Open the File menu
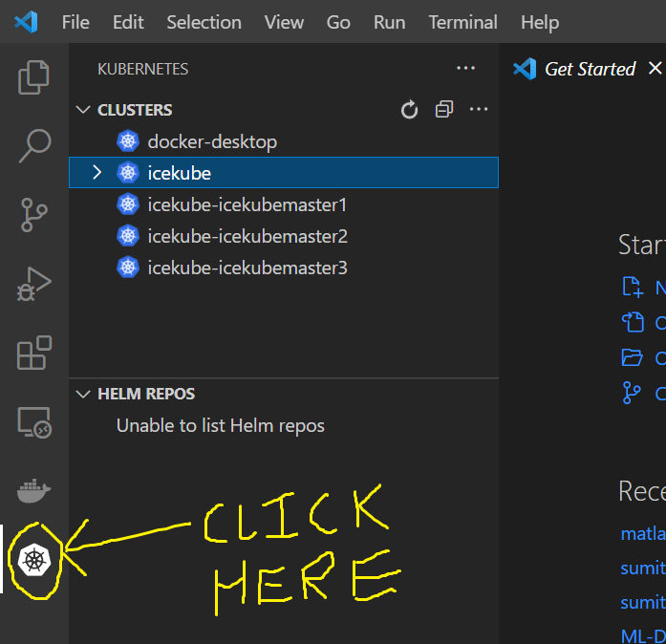666x644 pixels. [x=75, y=22]
